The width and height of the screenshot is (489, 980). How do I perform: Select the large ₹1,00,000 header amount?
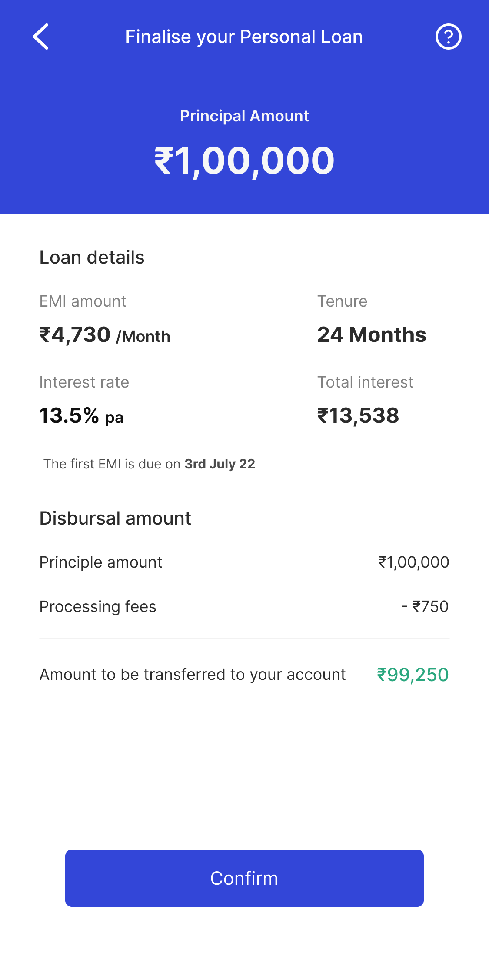[244, 161]
